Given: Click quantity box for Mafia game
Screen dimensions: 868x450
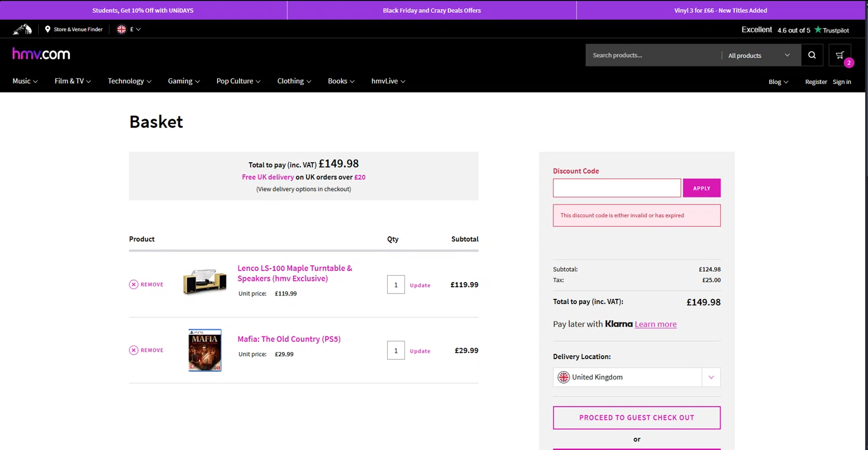Looking at the screenshot, I should (x=396, y=350).
